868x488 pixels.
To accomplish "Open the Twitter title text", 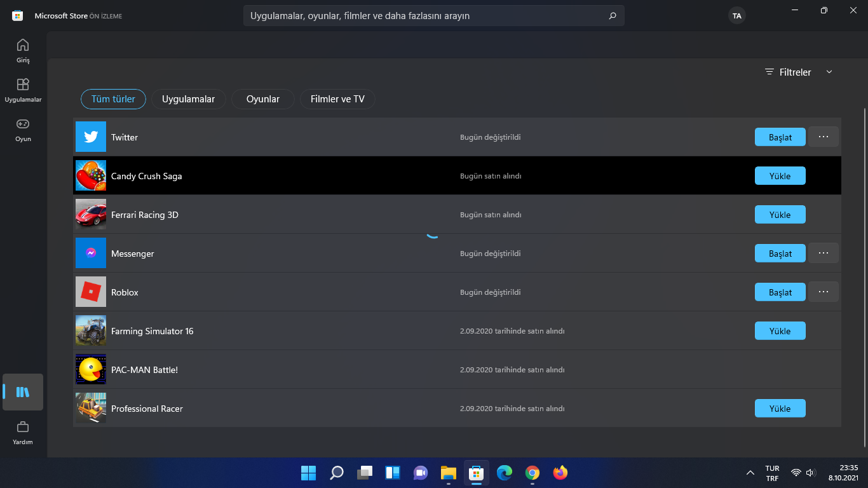I will (125, 137).
